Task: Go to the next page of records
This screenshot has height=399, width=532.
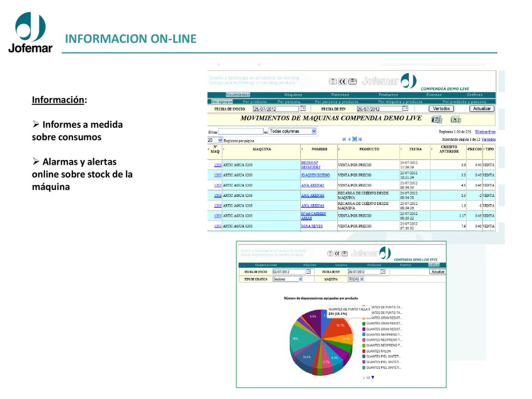Action: pos(354,139)
